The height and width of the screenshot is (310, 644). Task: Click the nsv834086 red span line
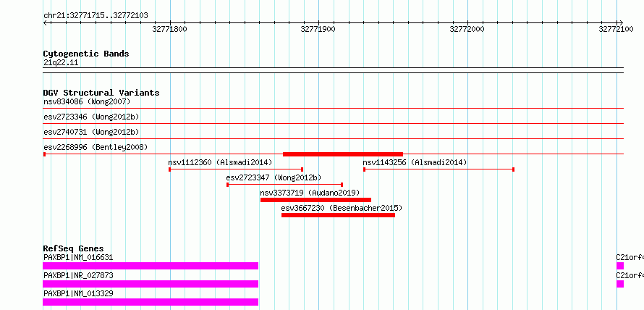tap(333, 109)
